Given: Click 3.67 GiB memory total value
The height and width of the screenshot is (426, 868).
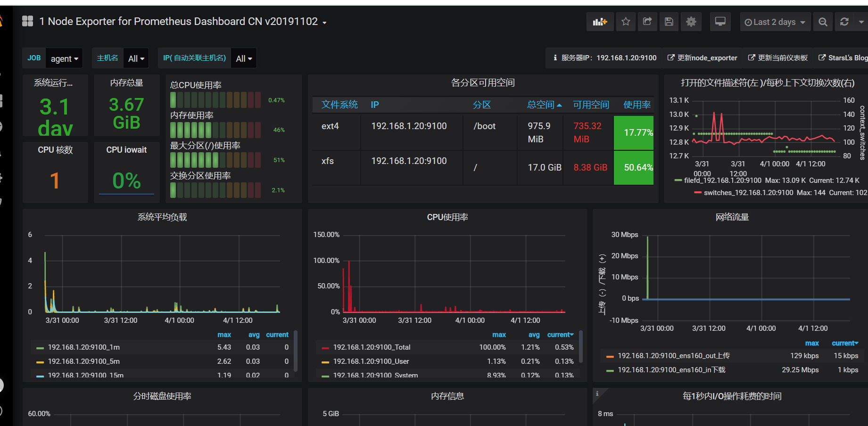Looking at the screenshot, I should (126, 114).
